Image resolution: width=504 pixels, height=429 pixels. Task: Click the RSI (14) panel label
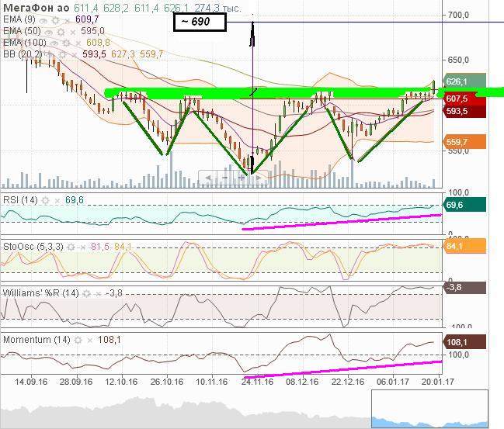pyautogui.click(x=20, y=200)
